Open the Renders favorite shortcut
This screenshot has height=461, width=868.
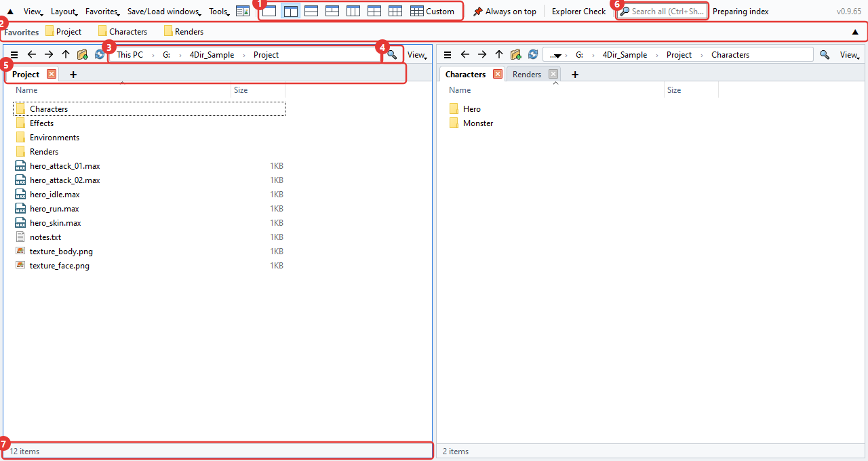[x=184, y=32]
